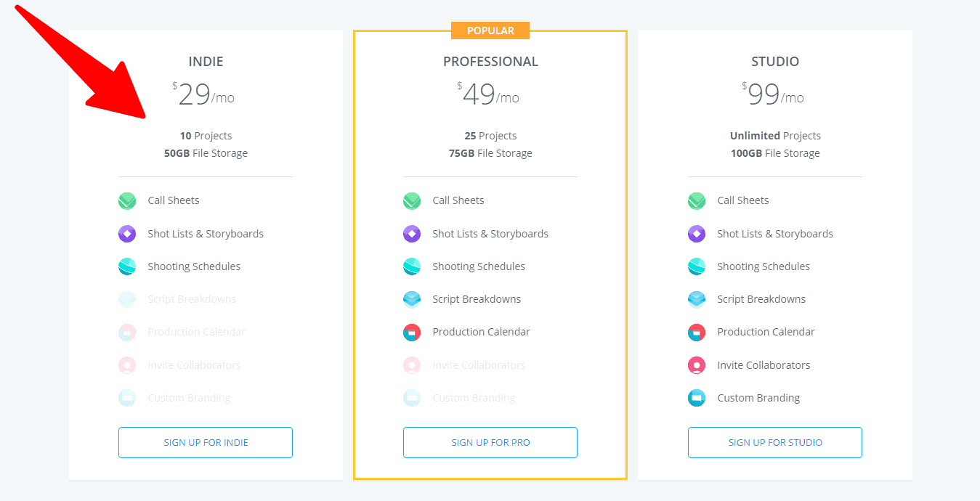The width and height of the screenshot is (980, 501).
Task: Select the Call Sheets icon in Indie plan
Action: pyautogui.click(x=127, y=200)
